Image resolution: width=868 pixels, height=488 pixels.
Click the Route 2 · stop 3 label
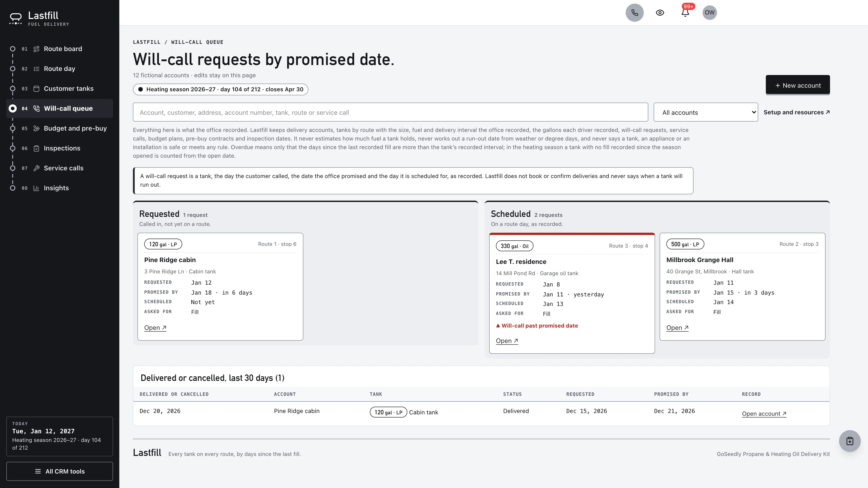click(799, 244)
